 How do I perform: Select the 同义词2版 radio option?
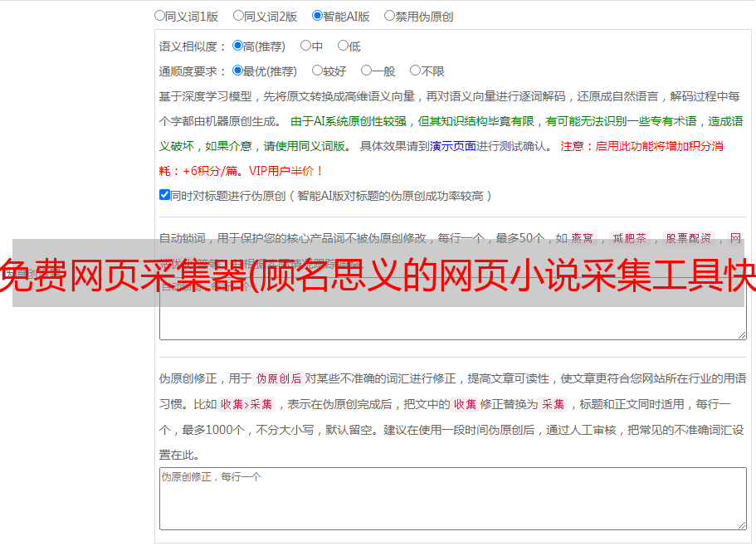pyautogui.click(x=238, y=16)
